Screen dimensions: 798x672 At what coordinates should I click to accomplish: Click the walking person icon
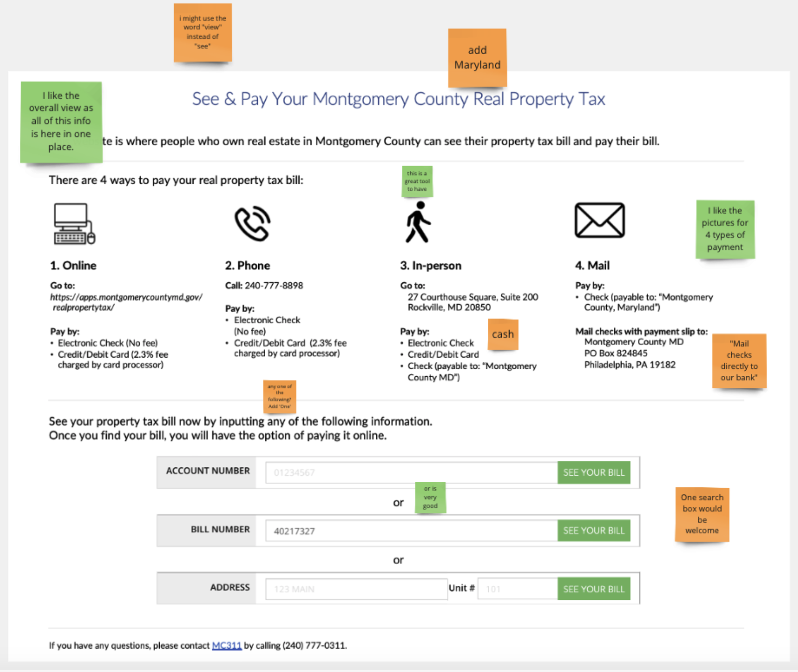point(418,222)
